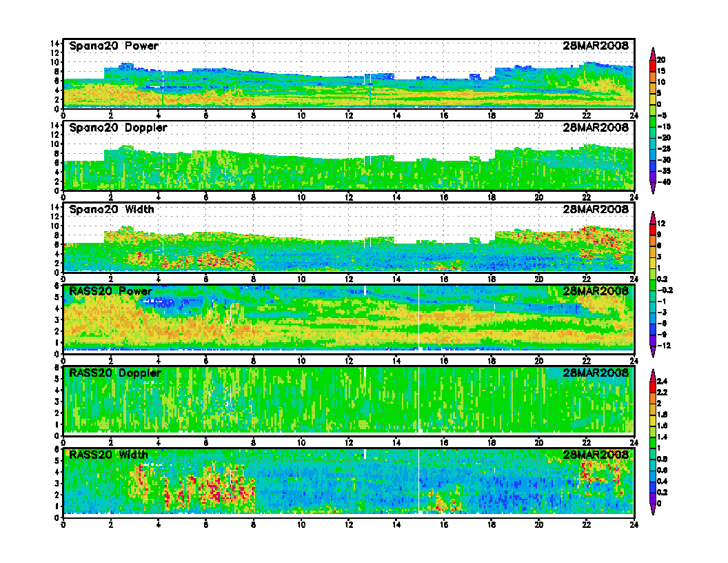Click hour 12 tick label under RASS20 Width plot
Screen dimensions: 728x563
coord(349,525)
